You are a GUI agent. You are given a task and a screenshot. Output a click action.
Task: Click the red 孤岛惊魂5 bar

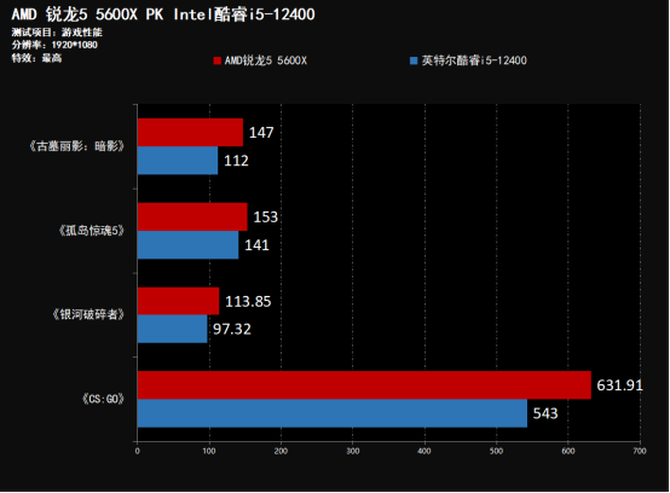(x=192, y=216)
